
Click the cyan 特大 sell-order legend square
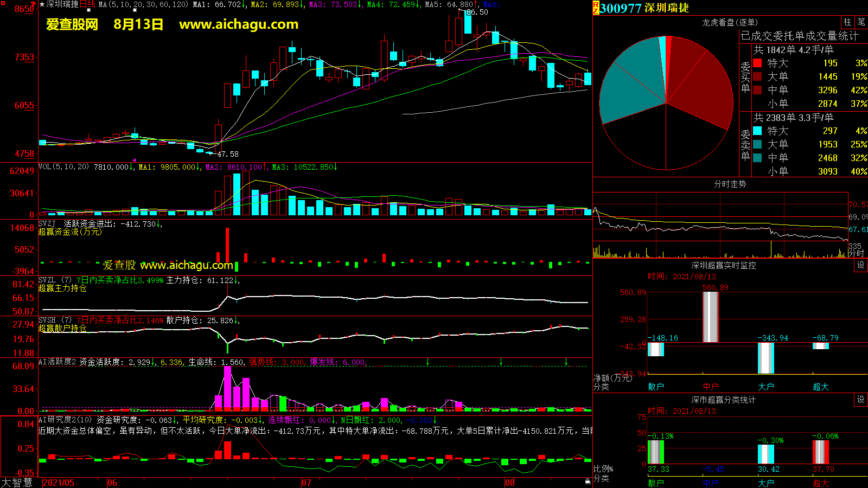point(757,131)
